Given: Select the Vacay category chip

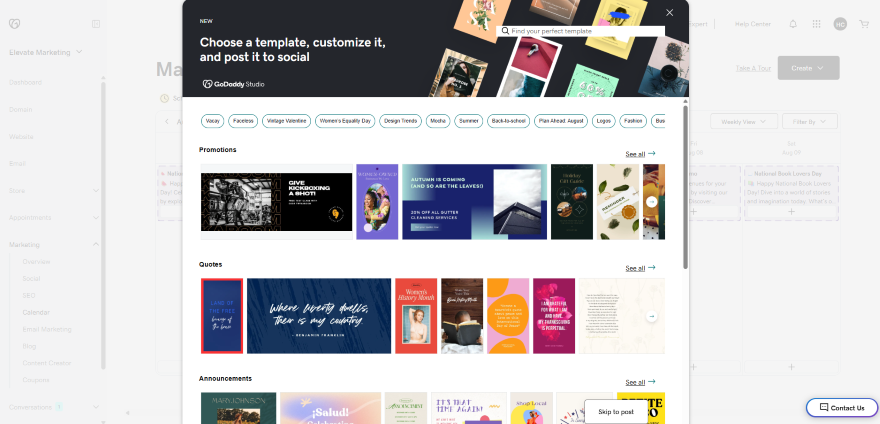Looking at the screenshot, I should coord(212,121).
